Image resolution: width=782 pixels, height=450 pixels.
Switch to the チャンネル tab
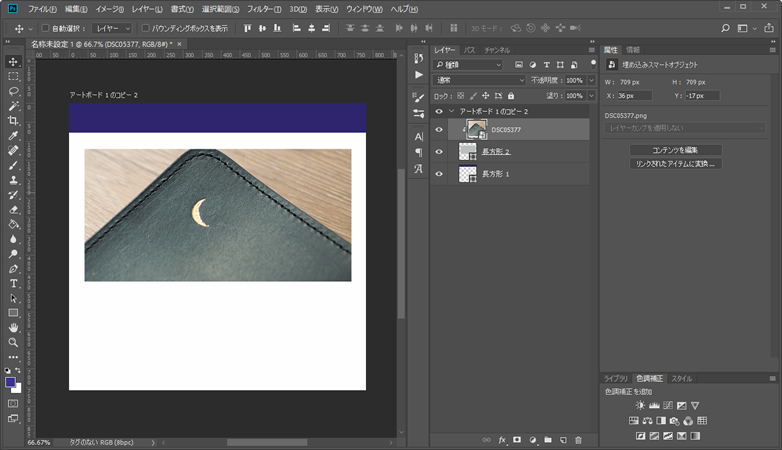[497, 50]
